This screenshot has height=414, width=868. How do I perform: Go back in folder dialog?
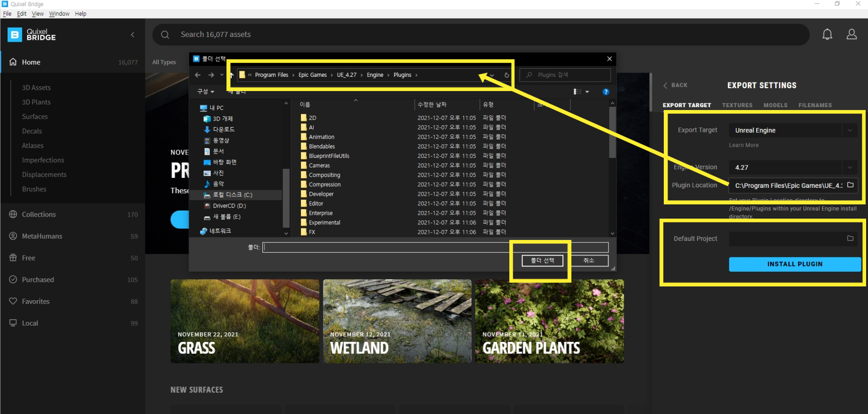coord(198,75)
